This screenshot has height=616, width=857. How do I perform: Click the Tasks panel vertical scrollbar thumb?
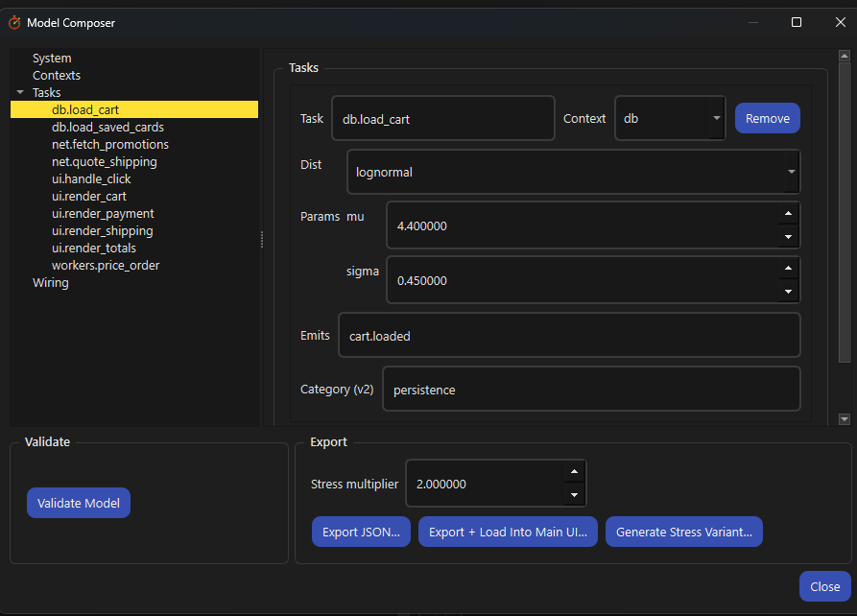(x=845, y=211)
